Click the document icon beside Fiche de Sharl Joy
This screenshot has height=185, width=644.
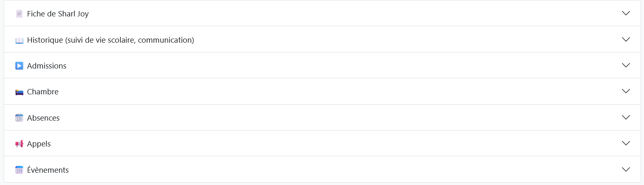pyautogui.click(x=19, y=14)
